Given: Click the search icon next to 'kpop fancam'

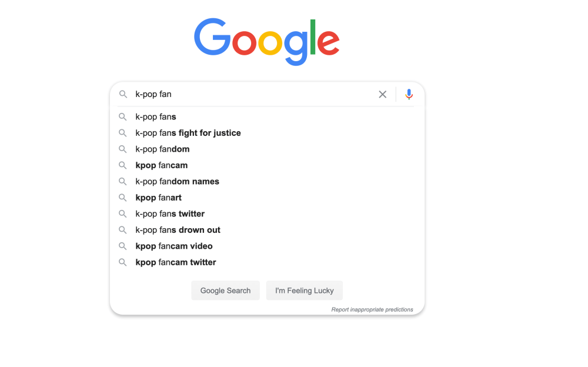Looking at the screenshot, I should pyautogui.click(x=123, y=165).
